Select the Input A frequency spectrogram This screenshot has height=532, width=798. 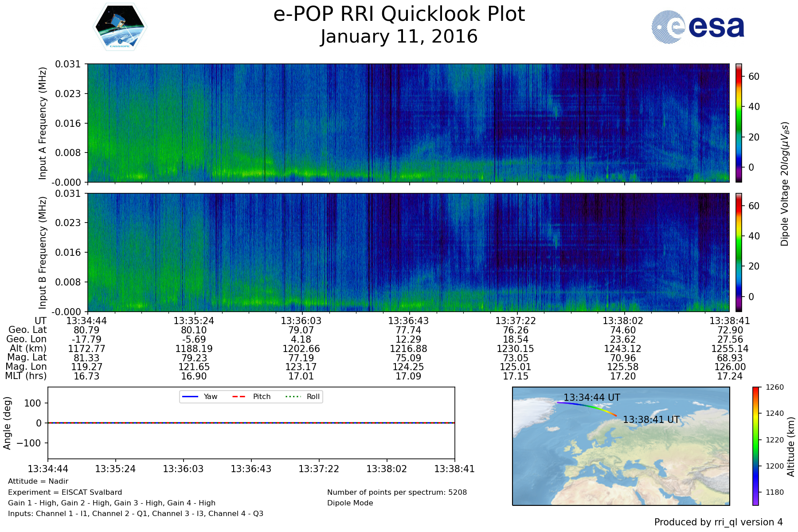point(408,123)
